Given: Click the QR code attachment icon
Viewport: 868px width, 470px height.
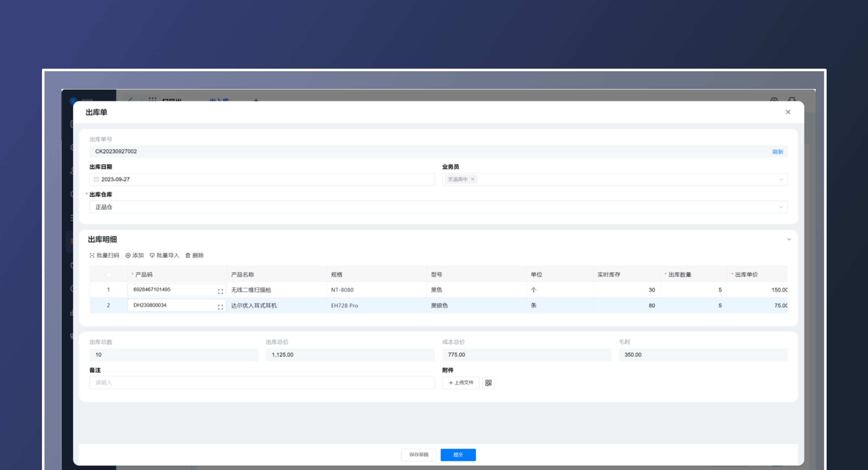Looking at the screenshot, I should pyautogui.click(x=488, y=383).
